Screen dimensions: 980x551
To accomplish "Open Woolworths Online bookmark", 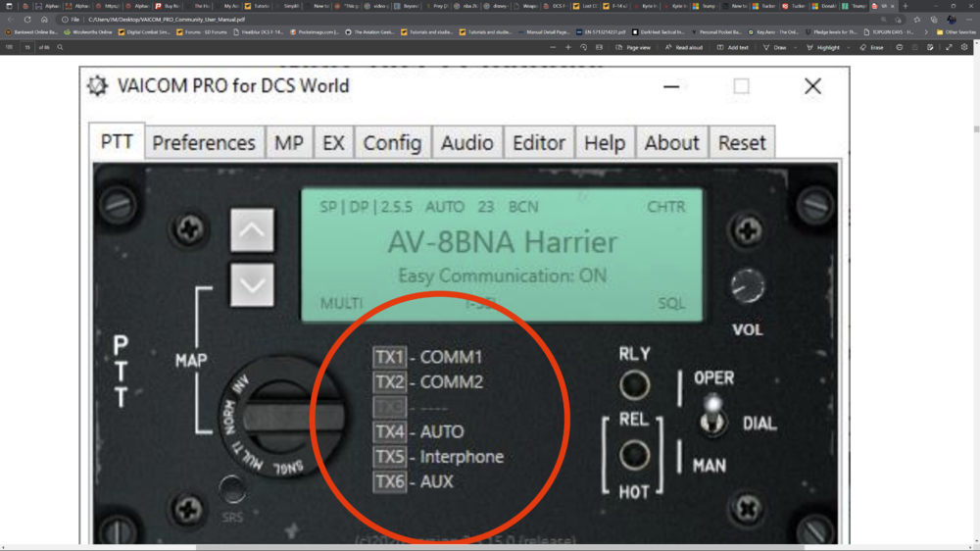I will coord(88,32).
